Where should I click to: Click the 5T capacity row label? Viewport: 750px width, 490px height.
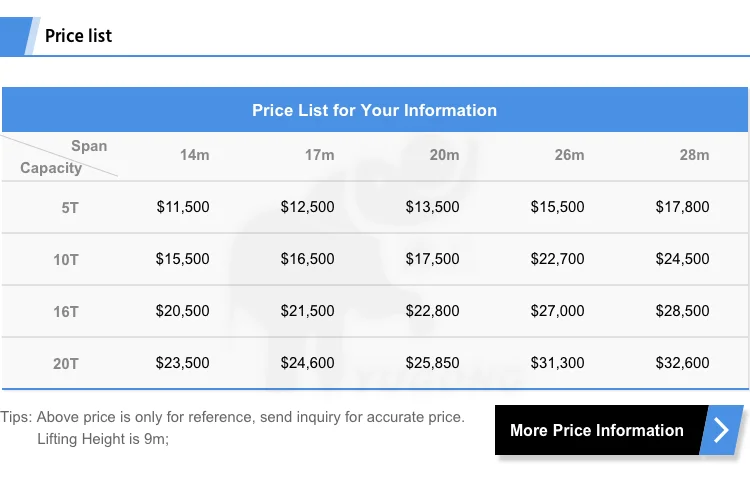(x=69, y=208)
